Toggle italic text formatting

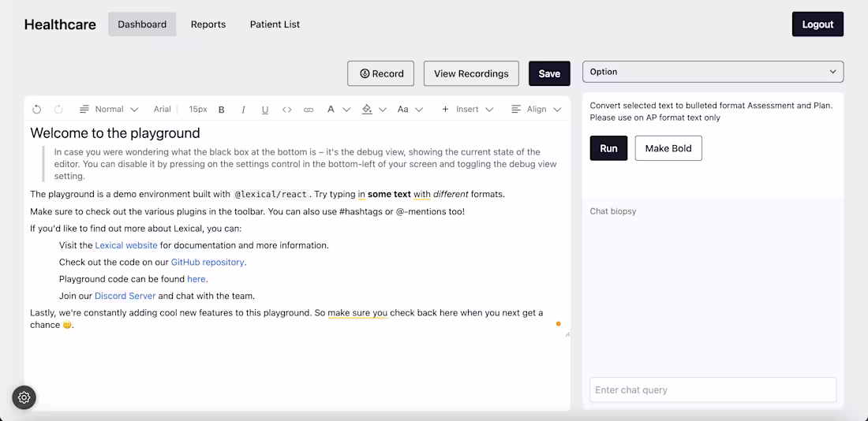coord(243,110)
